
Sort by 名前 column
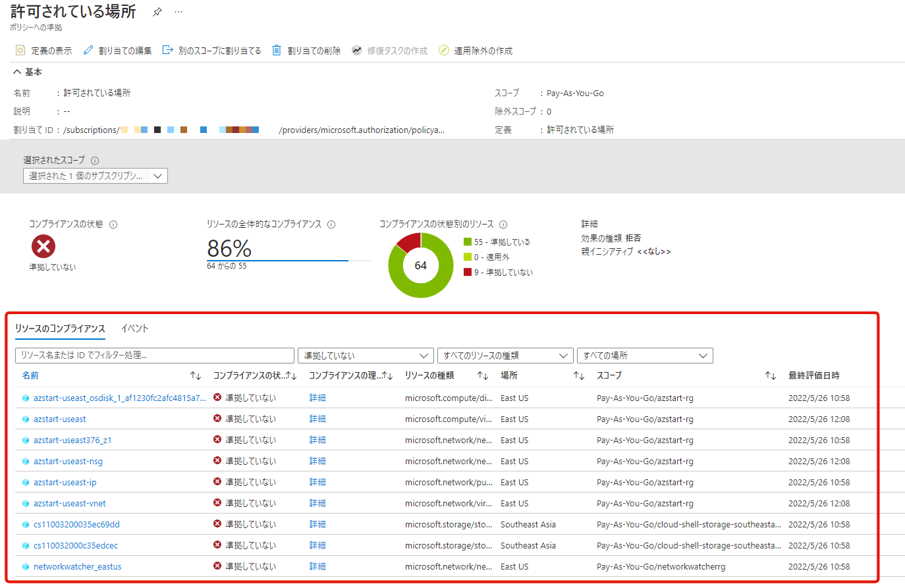click(196, 375)
